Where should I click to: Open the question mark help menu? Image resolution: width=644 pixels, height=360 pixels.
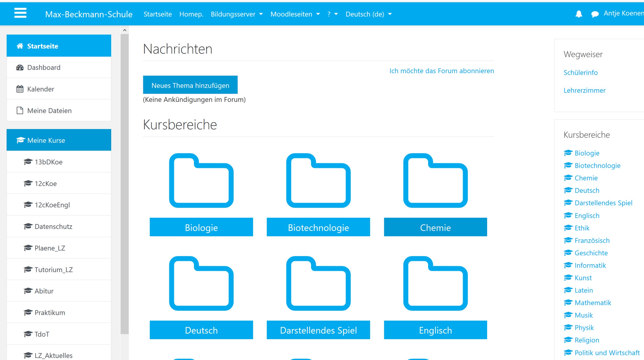(x=332, y=14)
